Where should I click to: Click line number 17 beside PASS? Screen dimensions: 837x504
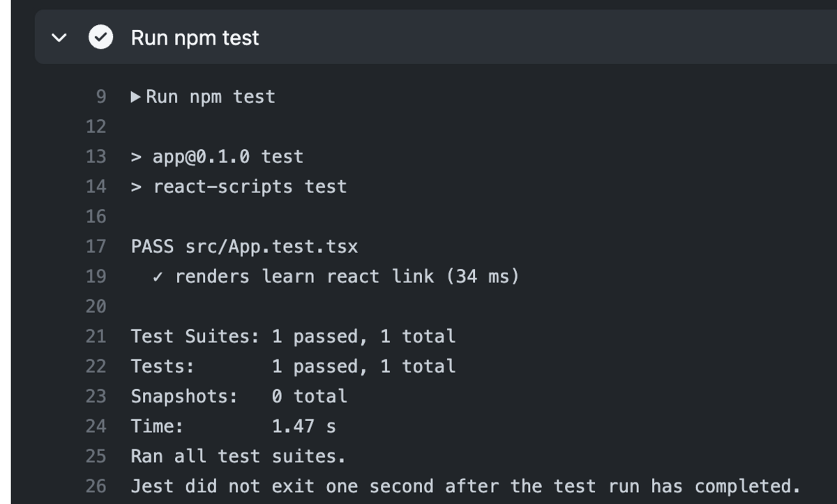click(x=96, y=247)
